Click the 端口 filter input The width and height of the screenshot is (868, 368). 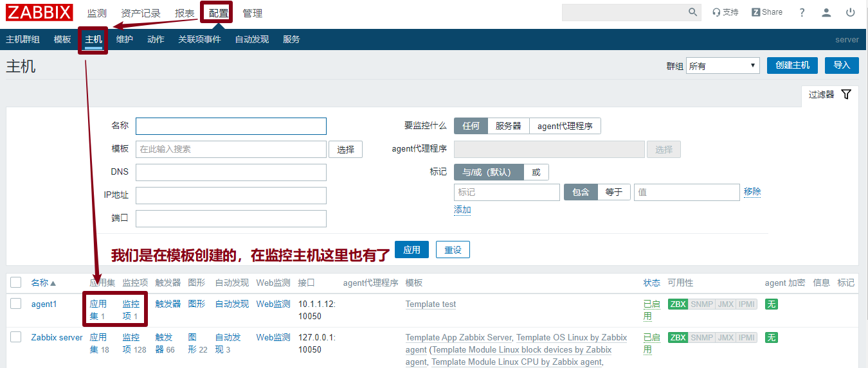click(231, 218)
